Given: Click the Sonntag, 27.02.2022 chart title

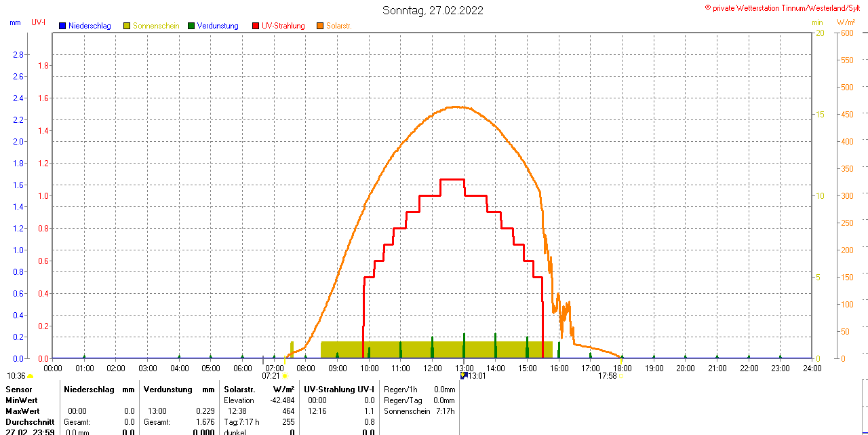Looking at the screenshot, I should (x=433, y=10).
